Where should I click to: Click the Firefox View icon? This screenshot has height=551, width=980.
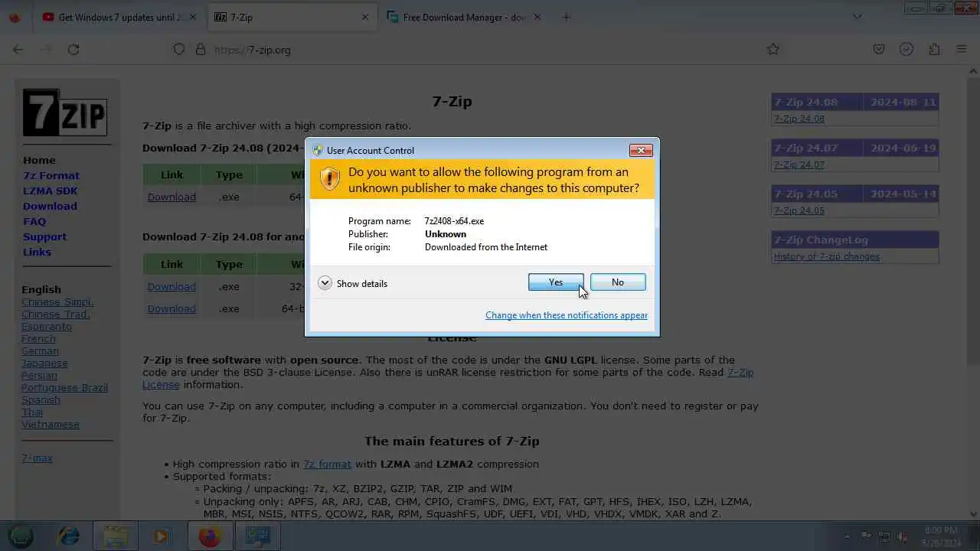pos(15,17)
